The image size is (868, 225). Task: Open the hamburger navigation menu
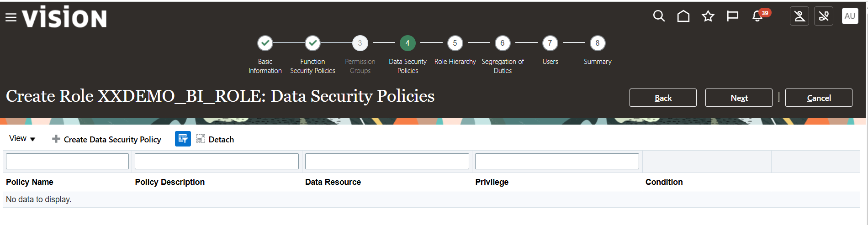(11, 17)
